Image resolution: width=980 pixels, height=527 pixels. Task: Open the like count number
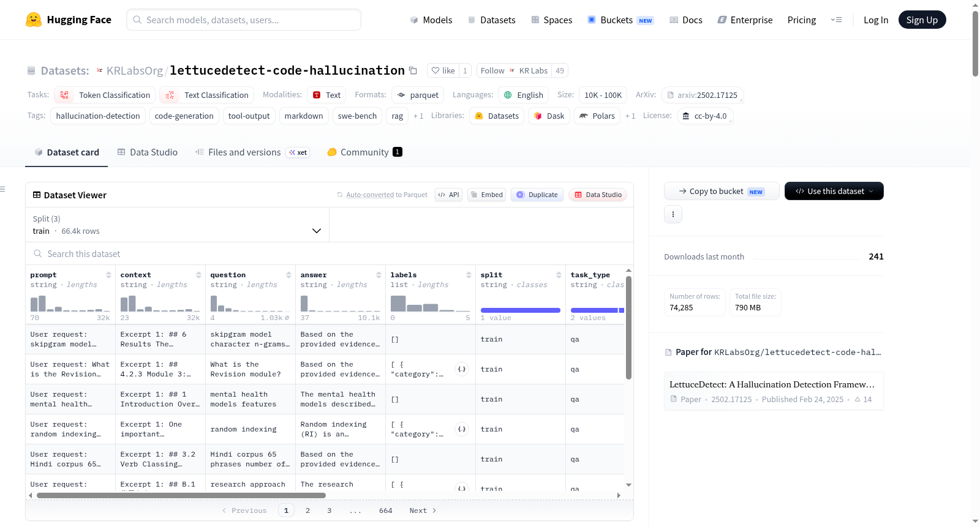pos(465,70)
